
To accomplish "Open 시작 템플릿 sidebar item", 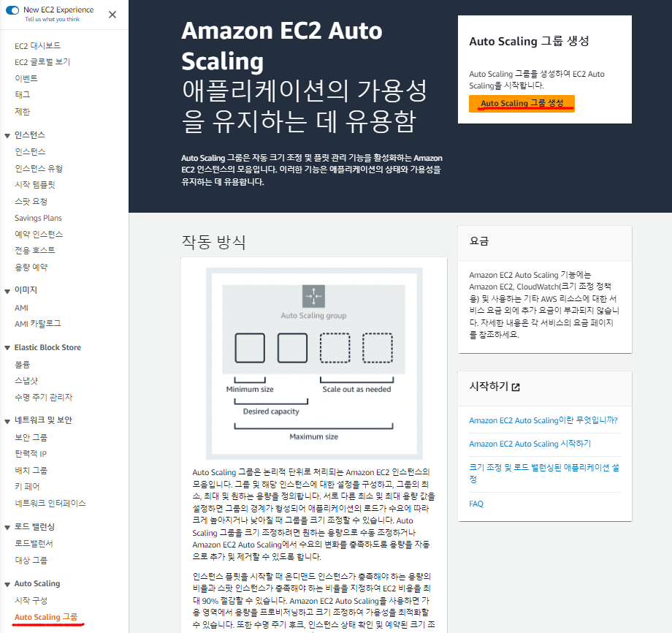I will coord(35,185).
